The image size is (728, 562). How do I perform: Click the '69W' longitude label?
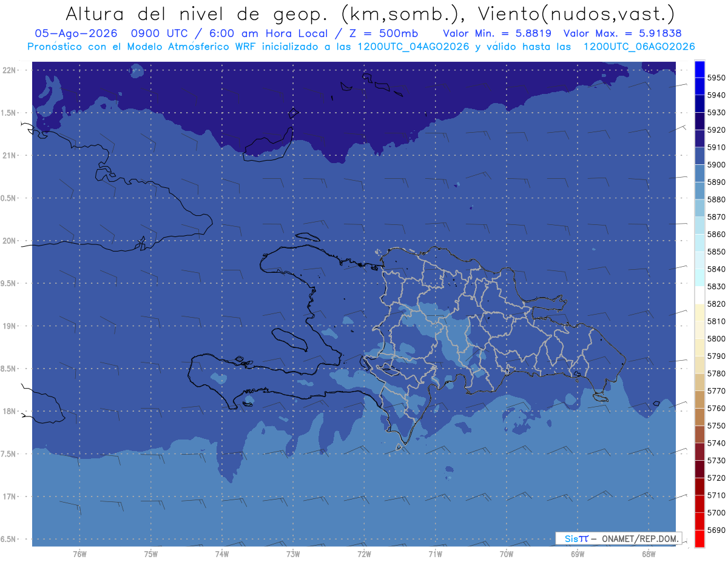578,554
